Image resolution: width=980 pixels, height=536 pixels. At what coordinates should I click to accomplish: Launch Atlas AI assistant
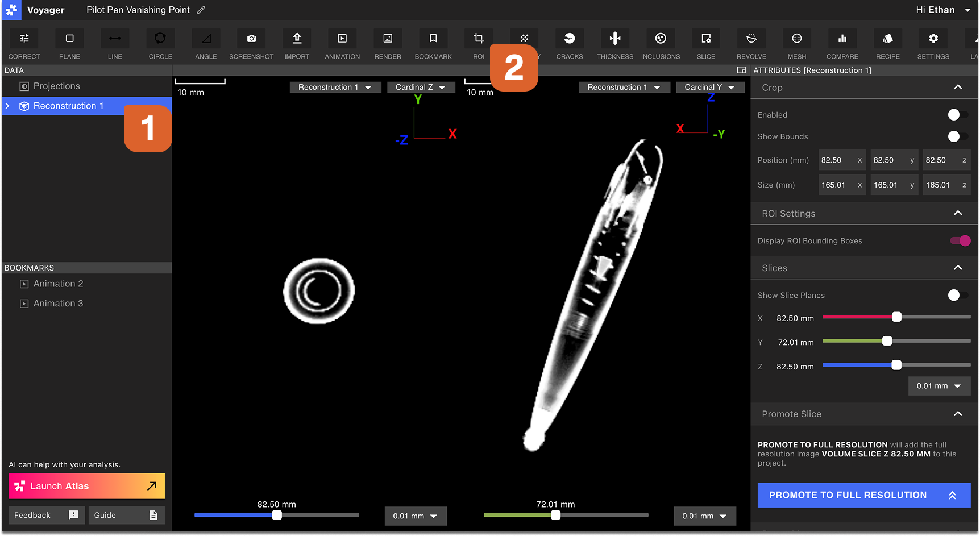[x=86, y=486]
